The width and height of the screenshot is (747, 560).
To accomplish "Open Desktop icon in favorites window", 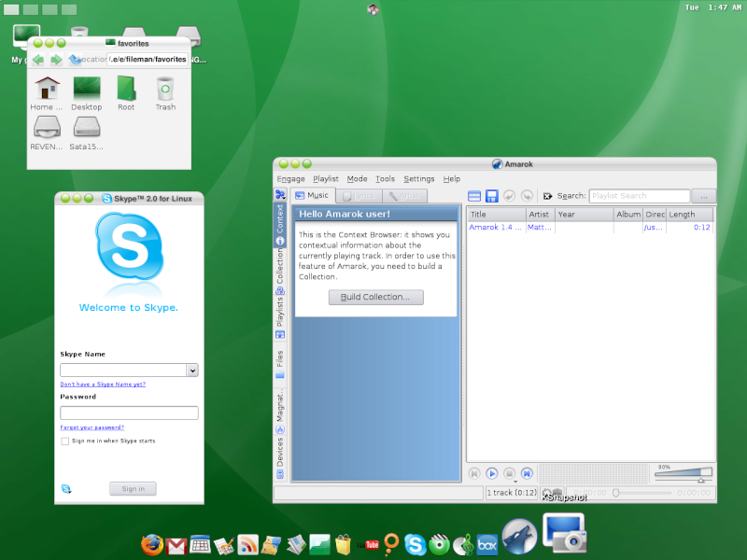I will (87, 94).
